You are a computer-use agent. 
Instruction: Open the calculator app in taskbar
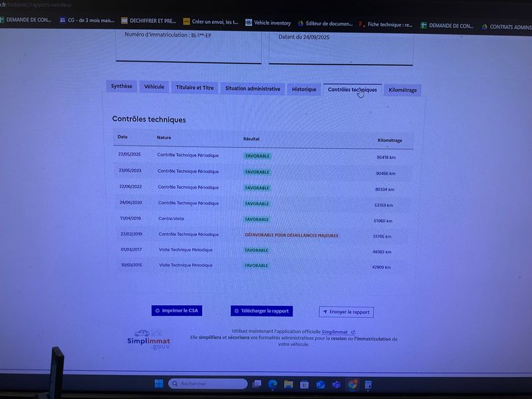click(368, 385)
